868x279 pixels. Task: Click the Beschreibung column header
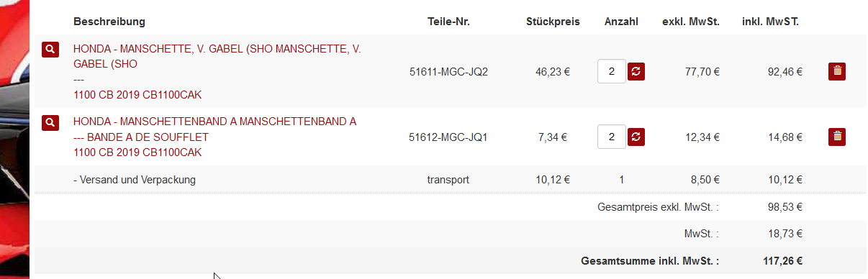pyautogui.click(x=109, y=22)
